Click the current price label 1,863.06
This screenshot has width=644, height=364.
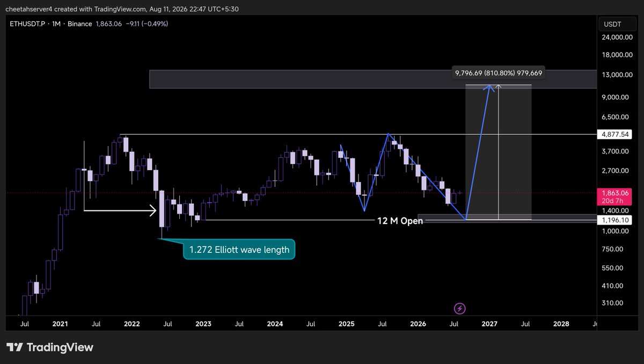click(x=616, y=192)
